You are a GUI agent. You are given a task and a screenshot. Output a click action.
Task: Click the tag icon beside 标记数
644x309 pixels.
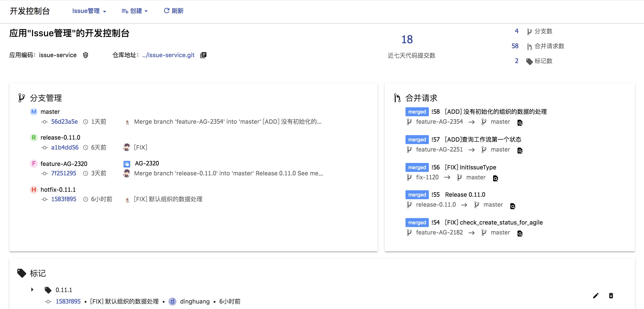pos(529,62)
